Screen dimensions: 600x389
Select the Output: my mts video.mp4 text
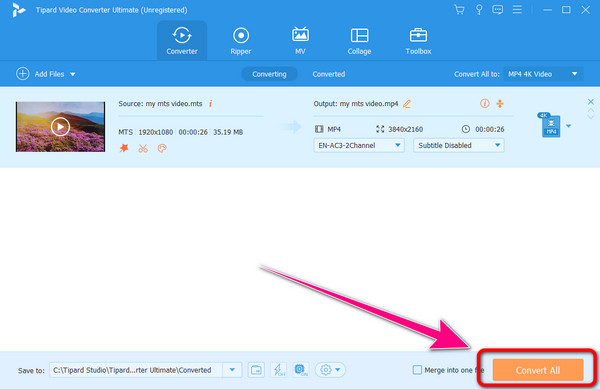click(x=356, y=104)
